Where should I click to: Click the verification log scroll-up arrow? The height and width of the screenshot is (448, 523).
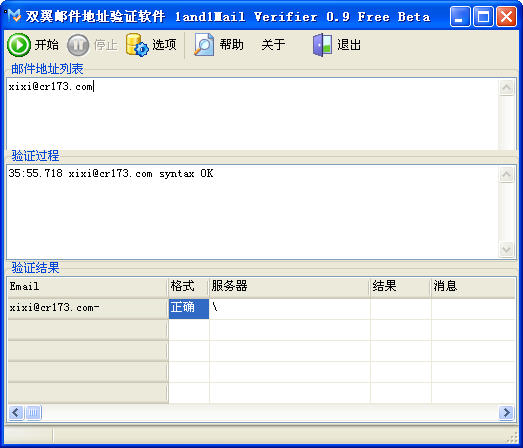tap(506, 174)
